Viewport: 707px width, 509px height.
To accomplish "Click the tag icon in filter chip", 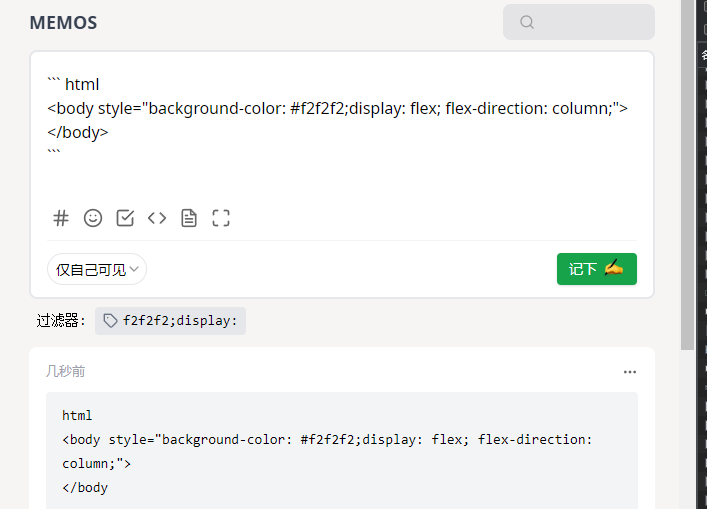I will pyautogui.click(x=110, y=321).
